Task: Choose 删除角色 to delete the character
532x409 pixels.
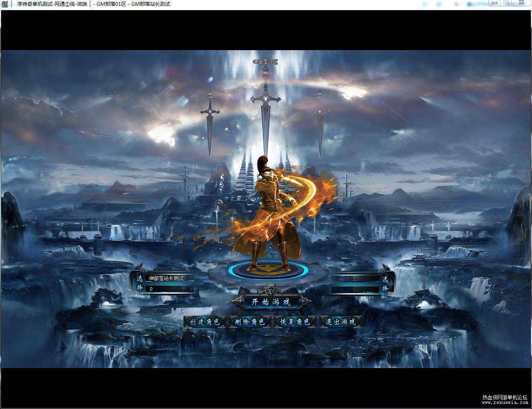Action: tap(250, 322)
